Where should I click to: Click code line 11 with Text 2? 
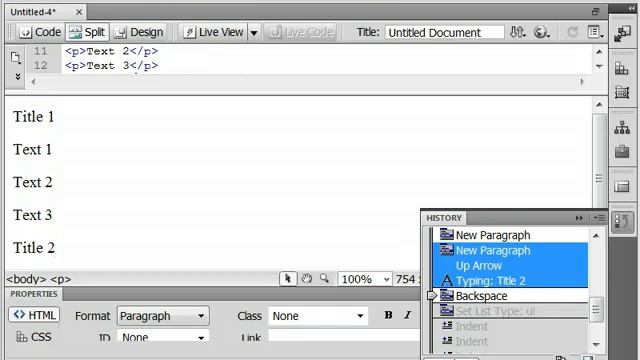(111, 51)
